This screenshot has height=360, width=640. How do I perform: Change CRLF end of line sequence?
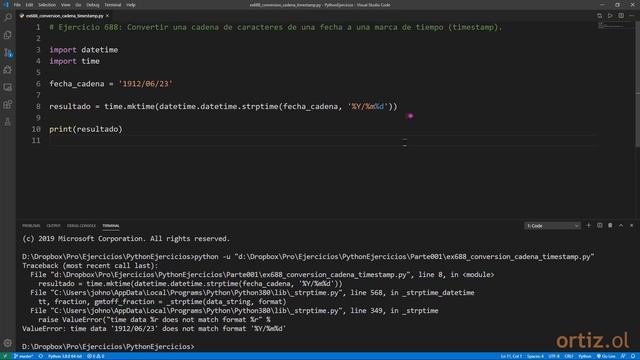point(569,356)
